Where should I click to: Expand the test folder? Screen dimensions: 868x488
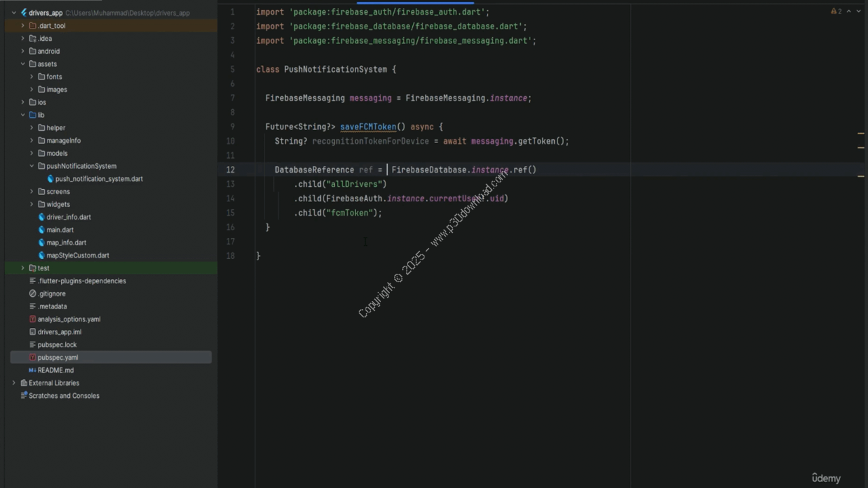(x=22, y=268)
